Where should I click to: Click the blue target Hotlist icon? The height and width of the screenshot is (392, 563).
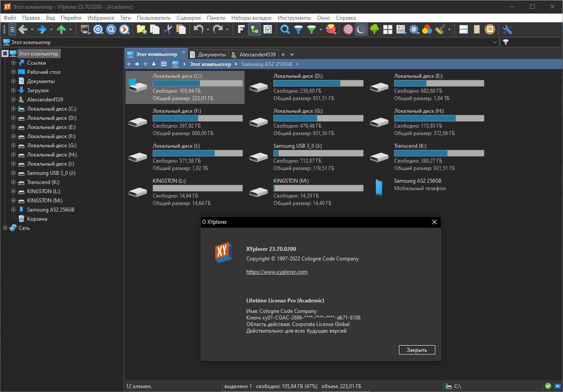pos(98,30)
